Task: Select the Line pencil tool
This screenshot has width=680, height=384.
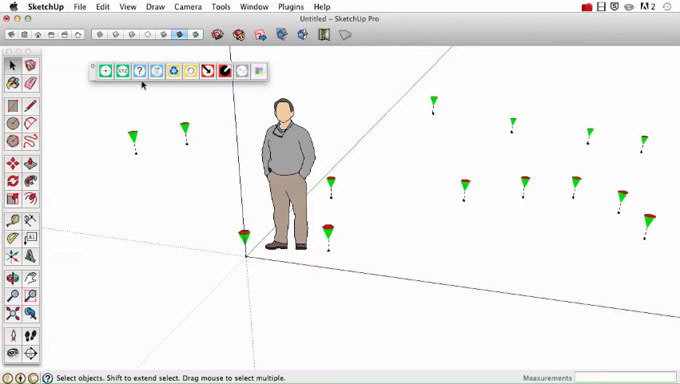Action: click(x=30, y=106)
